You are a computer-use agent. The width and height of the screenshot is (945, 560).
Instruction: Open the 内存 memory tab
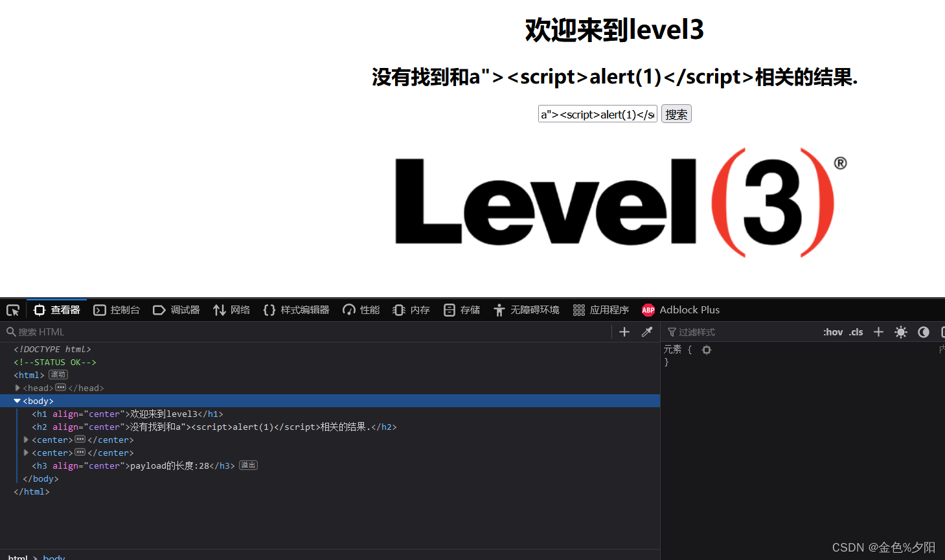[x=411, y=310]
